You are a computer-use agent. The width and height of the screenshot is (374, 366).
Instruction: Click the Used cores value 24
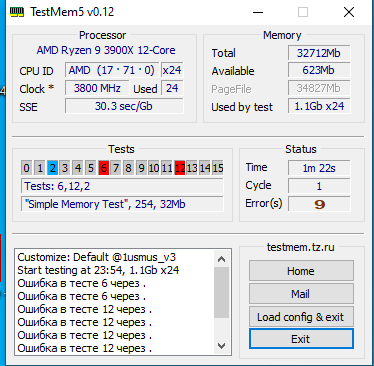pyautogui.click(x=172, y=88)
